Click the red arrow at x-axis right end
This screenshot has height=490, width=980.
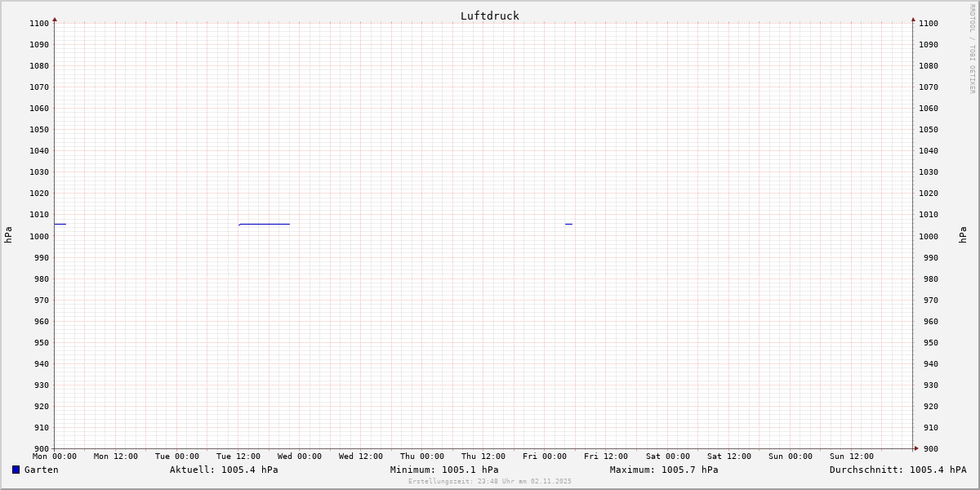tap(915, 448)
